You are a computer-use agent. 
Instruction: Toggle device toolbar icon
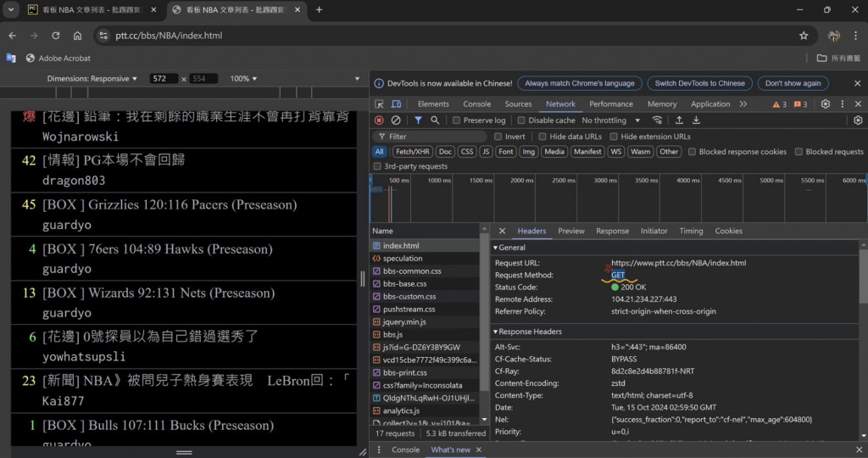pyautogui.click(x=398, y=104)
